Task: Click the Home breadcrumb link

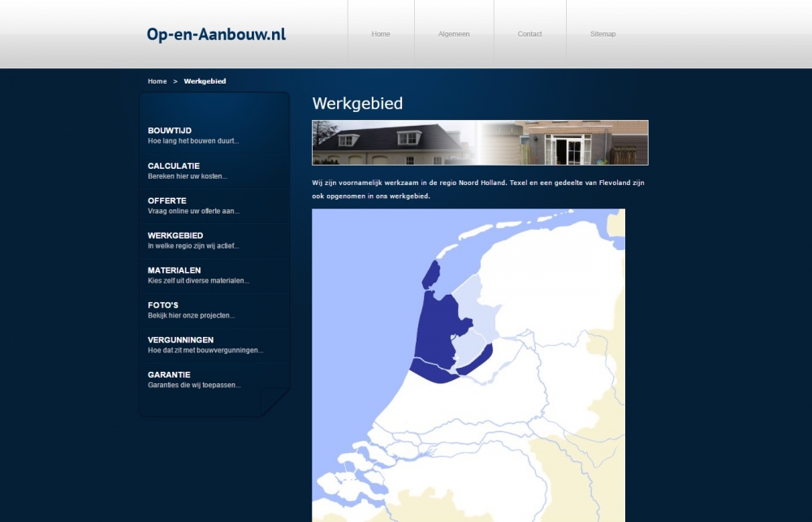Action: [157, 81]
